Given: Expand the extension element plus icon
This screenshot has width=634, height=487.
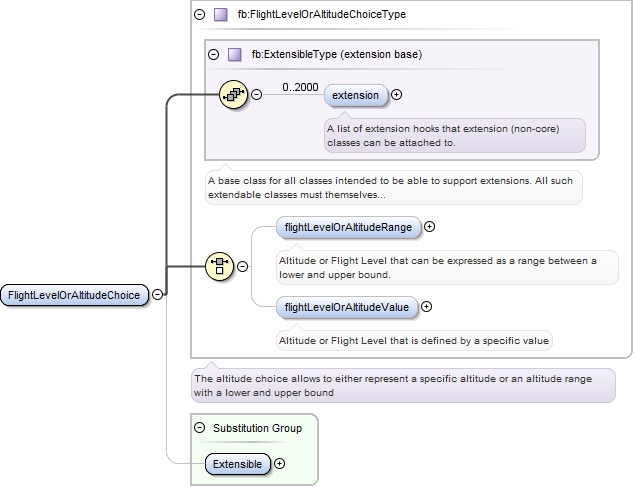Looking at the screenshot, I should pos(396,95).
